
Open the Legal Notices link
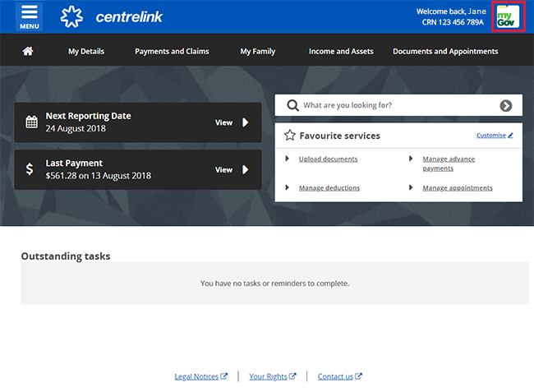click(x=196, y=376)
